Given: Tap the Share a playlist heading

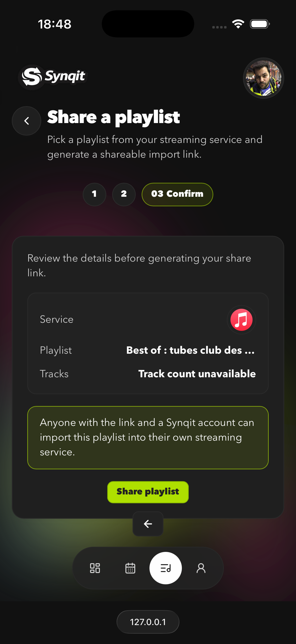Looking at the screenshot, I should pos(113,117).
